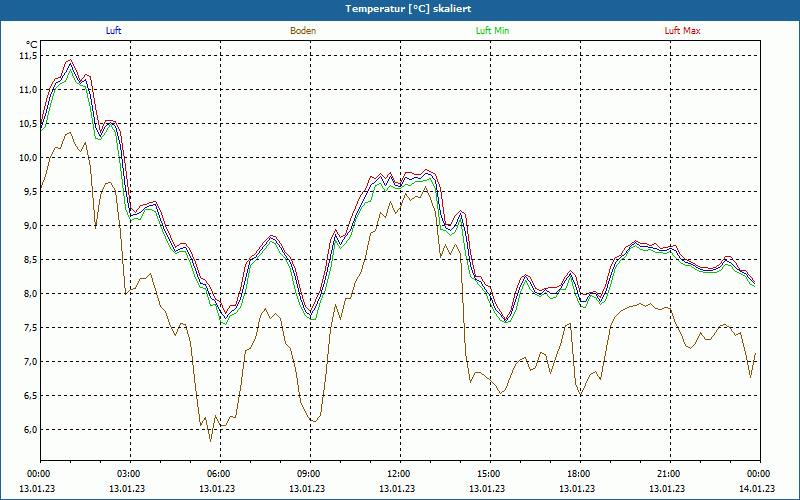Viewport: 800px width, 500px height.
Task: Click the 6,0 y-axis value
Action: tap(30, 430)
